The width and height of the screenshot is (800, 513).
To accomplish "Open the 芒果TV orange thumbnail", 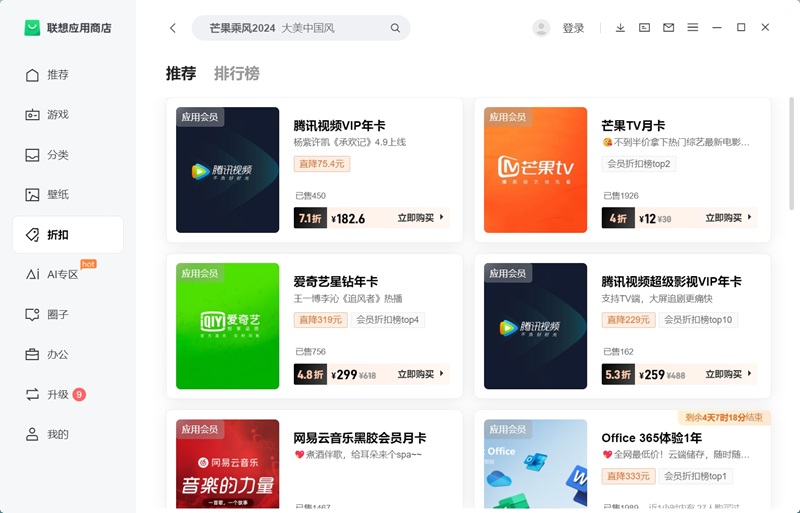I will tap(535, 170).
